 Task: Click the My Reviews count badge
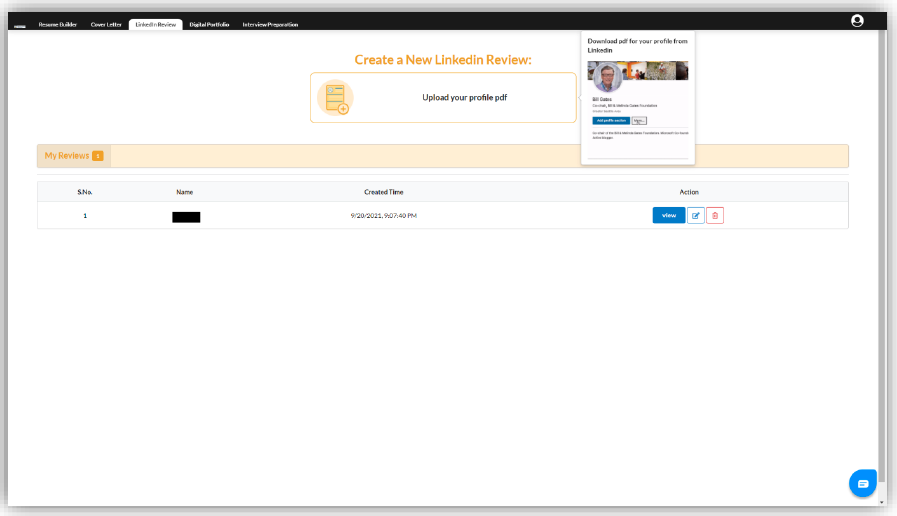tap(97, 156)
